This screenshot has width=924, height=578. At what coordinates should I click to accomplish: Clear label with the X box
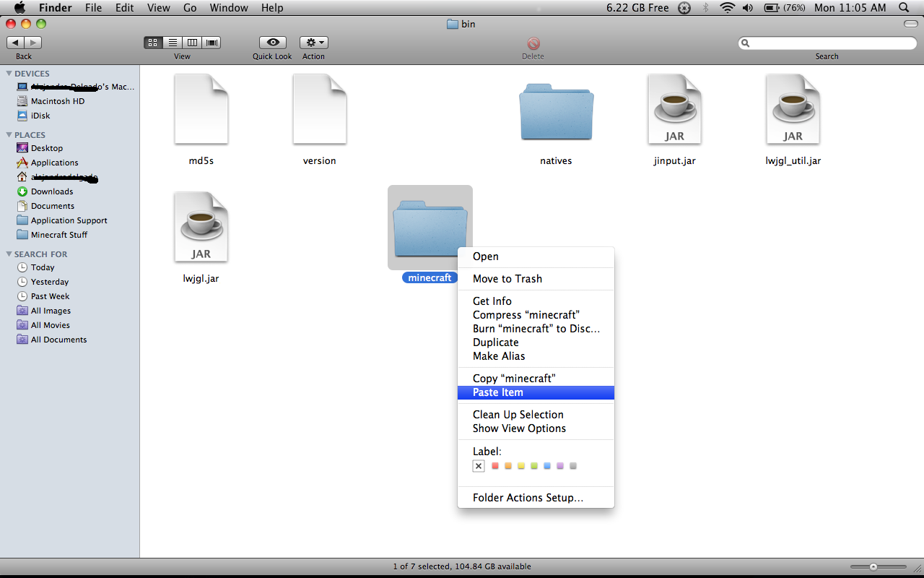click(x=479, y=466)
